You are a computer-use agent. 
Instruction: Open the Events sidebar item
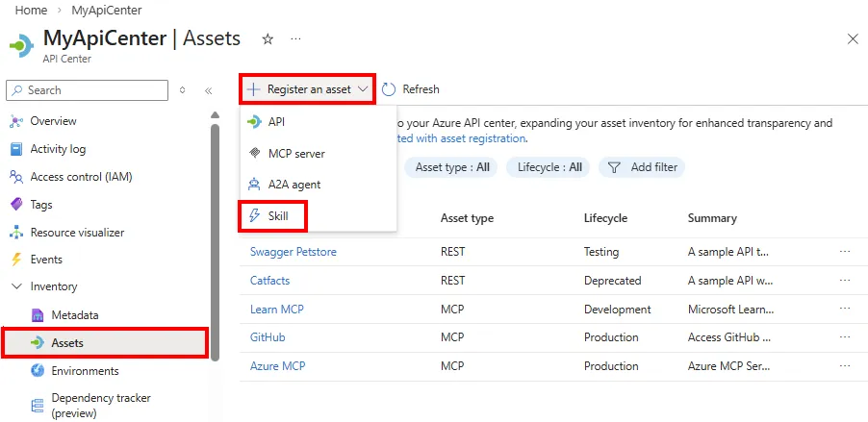tap(46, 260)
